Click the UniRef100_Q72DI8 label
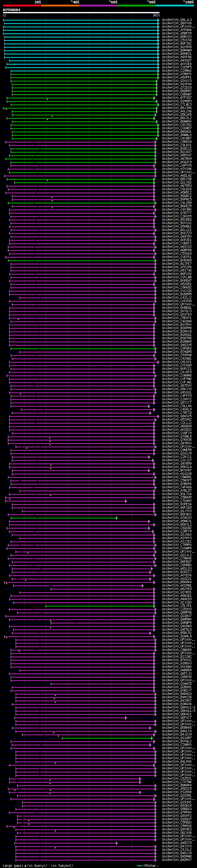 point(176,88)
